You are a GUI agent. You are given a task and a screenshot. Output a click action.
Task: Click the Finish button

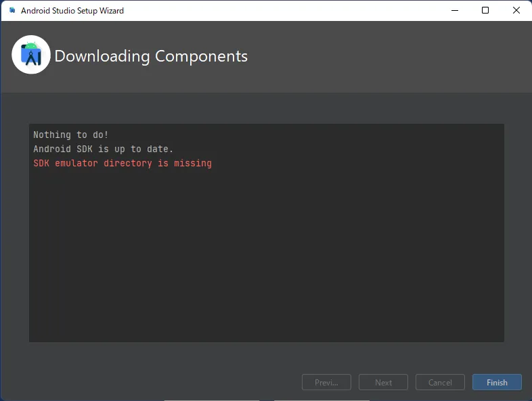point(497,382)
